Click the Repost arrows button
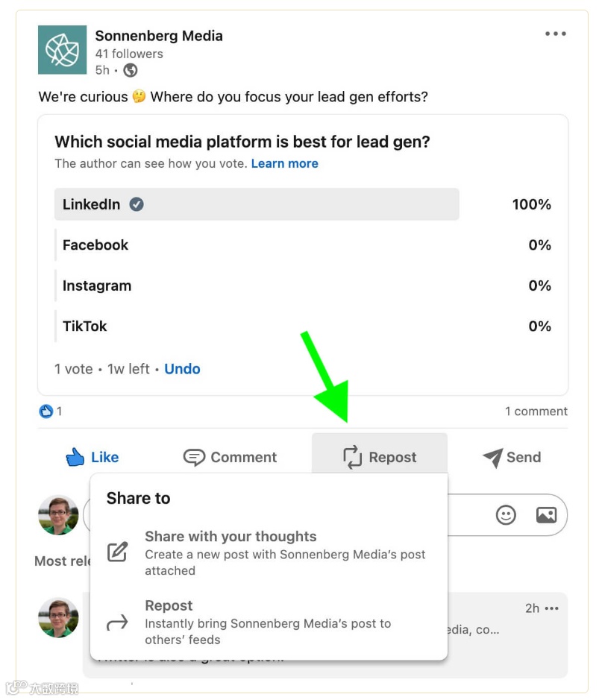 click(x=379, y=457)
